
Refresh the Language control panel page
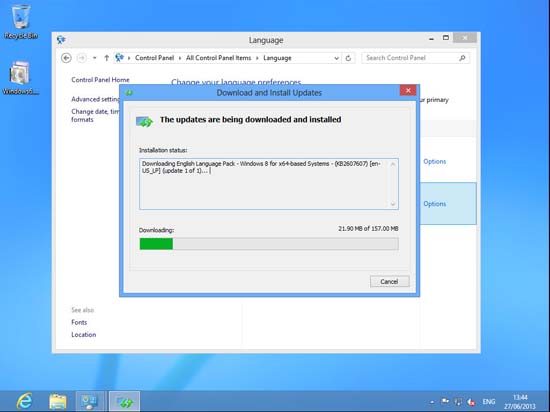pyautogui.click(x=348, y=58)
